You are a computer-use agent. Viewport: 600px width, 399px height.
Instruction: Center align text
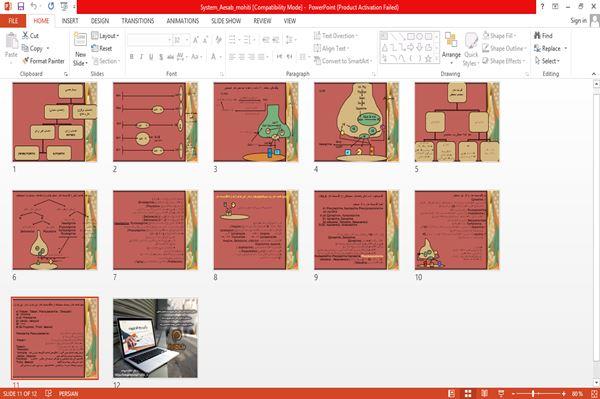tap(241, 57)
